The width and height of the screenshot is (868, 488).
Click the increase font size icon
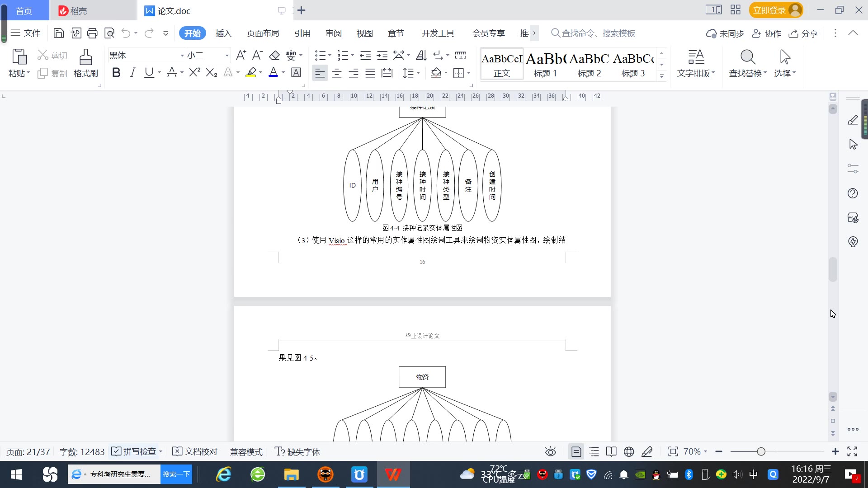[x=241, y=55]
